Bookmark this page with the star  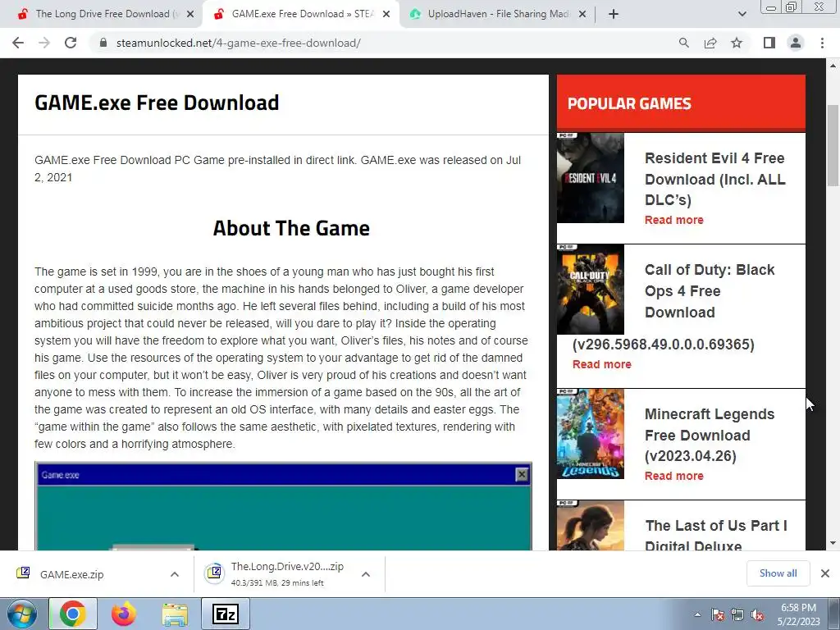(737, 43)
